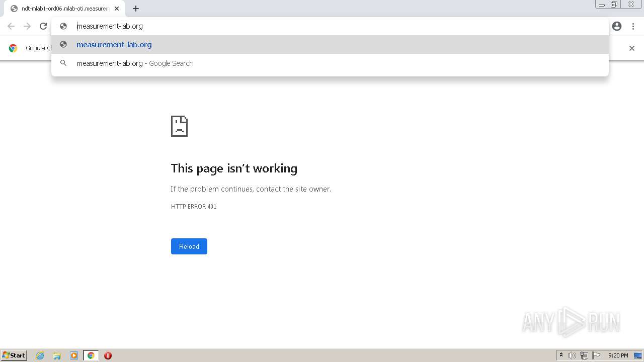The image size is (644, 362).
Task: Open a new tab with plus icon
Action: pos(136,9)
